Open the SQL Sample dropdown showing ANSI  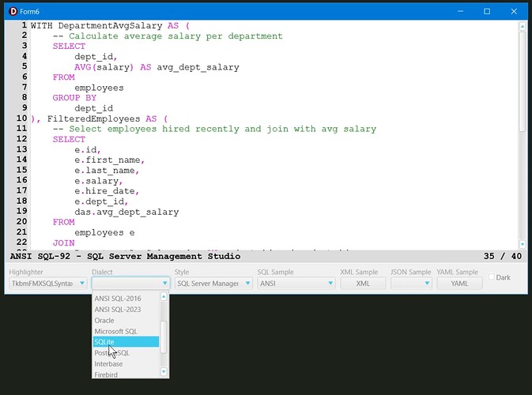[x=296, y=283]
